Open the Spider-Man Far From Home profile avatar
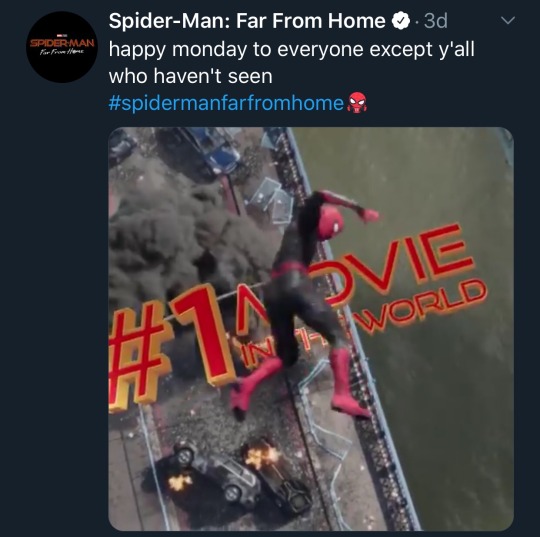This screenshot has height=537, width=540. [62, 47]
